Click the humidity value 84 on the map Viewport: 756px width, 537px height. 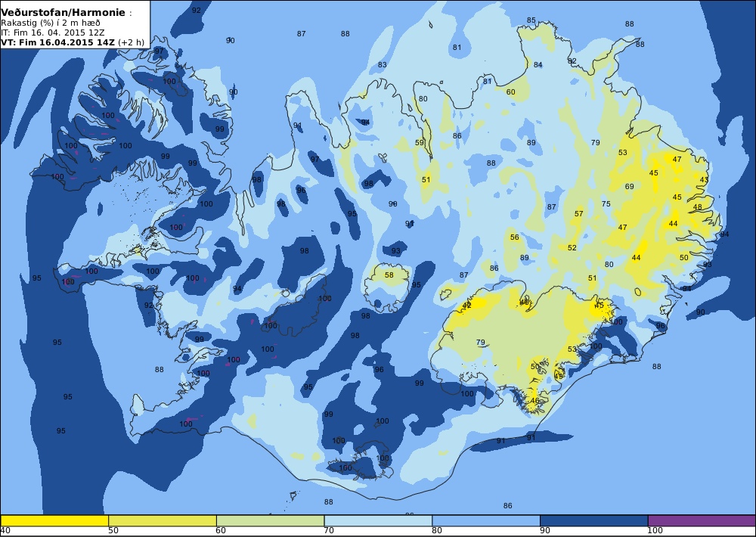tap(538, 64)
